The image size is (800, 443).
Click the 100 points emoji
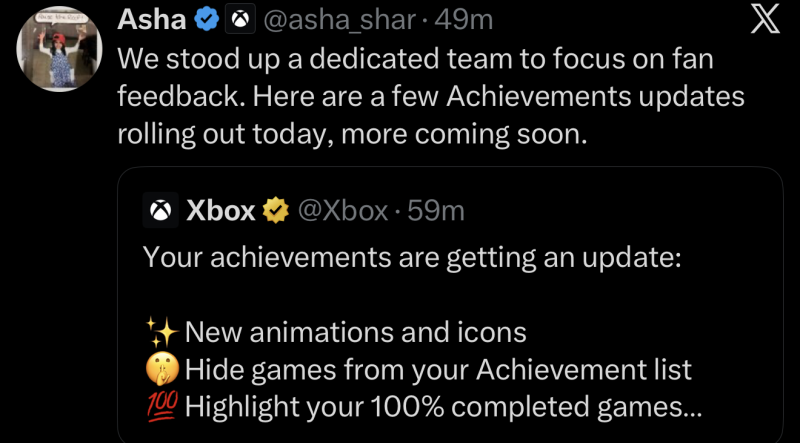pos(160,408)
